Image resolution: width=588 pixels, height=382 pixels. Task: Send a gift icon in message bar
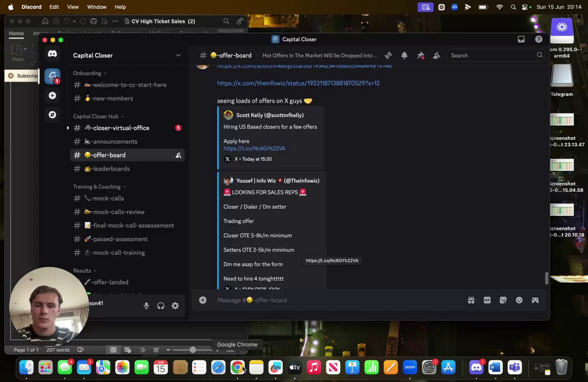471,300
